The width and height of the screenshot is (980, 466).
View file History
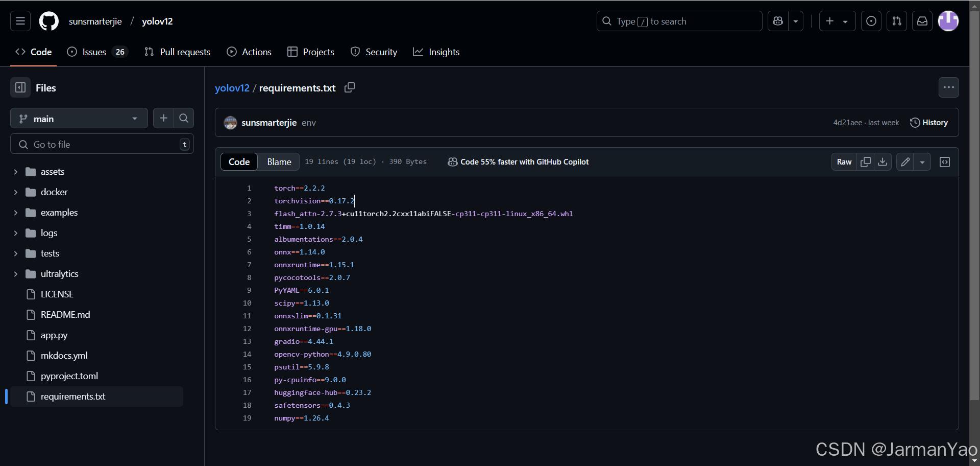929,123
